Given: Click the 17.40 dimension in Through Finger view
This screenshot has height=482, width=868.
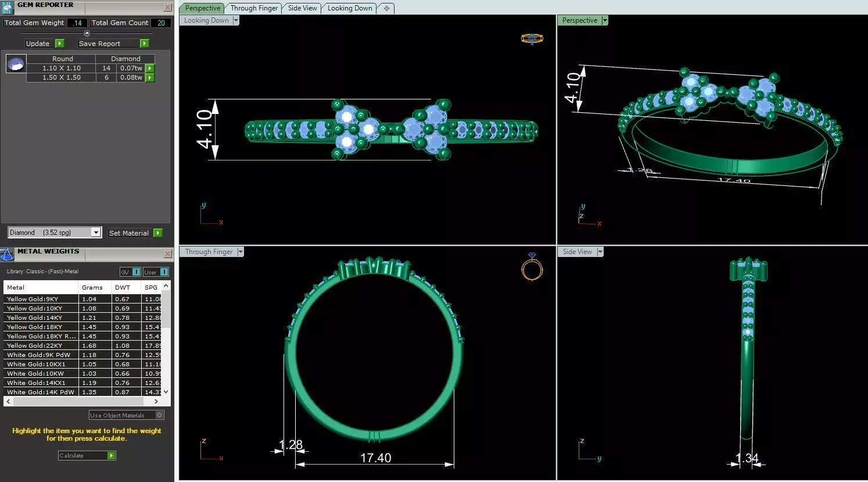Looking at the screenshot, I should pyautogui.click(x=375, y=458).
